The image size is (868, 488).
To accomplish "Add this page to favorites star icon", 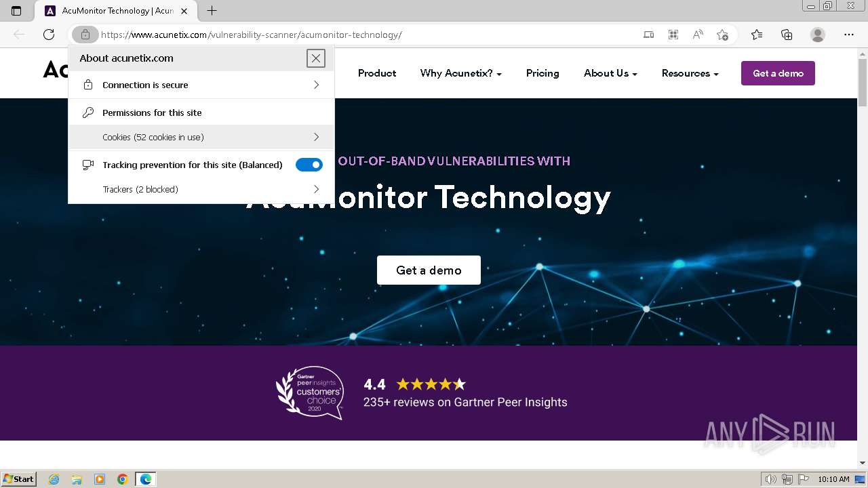I will point(722,35).
